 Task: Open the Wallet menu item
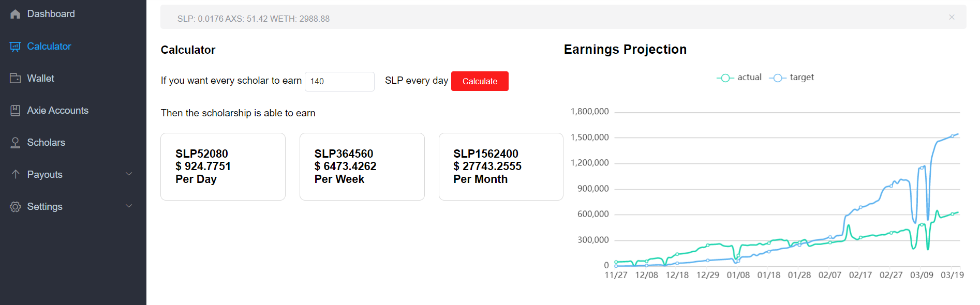41,79
